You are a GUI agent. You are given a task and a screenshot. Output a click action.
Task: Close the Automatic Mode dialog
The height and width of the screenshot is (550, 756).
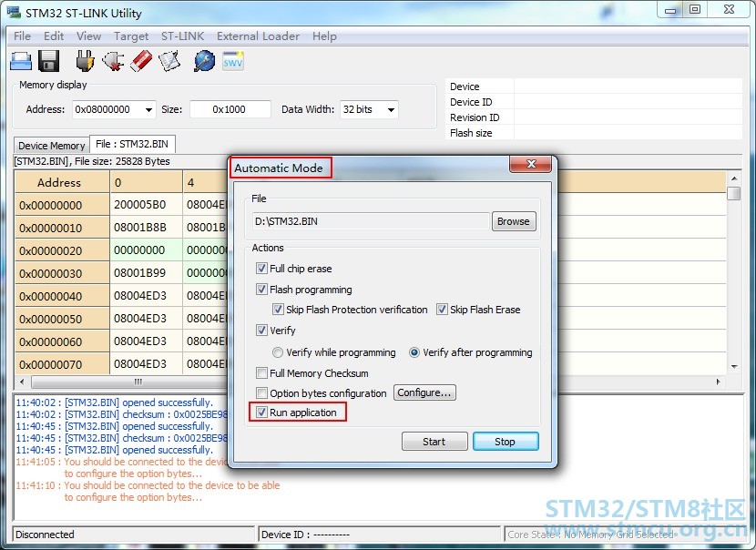click(x=530, y=164)
